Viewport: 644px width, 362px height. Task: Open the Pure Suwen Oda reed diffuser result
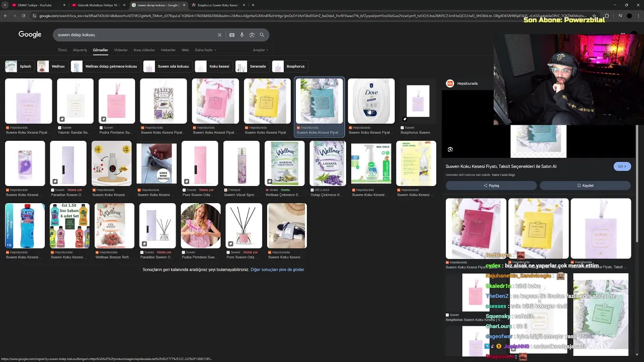click(244, 226)
